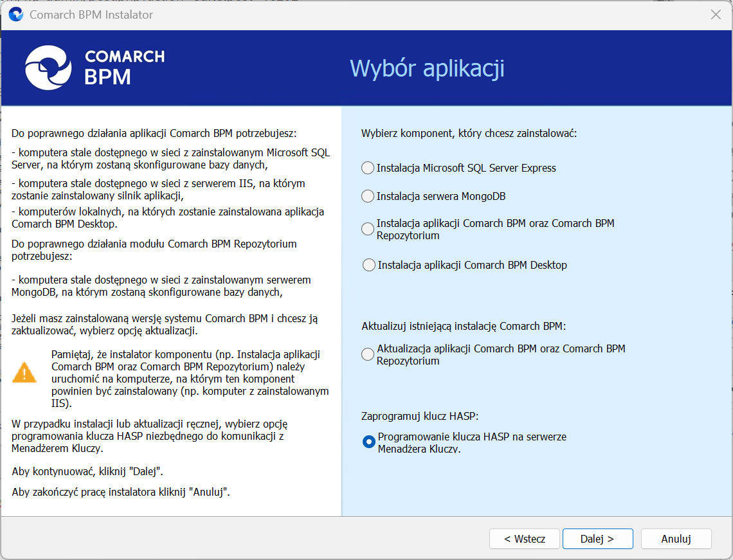Click "Aby zakończyć pracę instalatora" text line
Viewport: 733px width, 560px height.
point(121,492)
